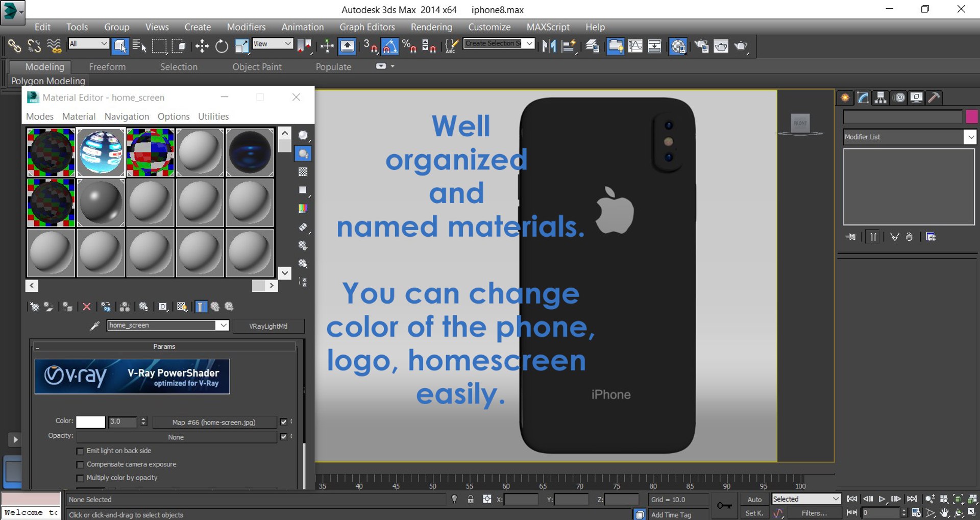Open the Modify command panel tab
The image size is (980, 520).
(863, 97)
